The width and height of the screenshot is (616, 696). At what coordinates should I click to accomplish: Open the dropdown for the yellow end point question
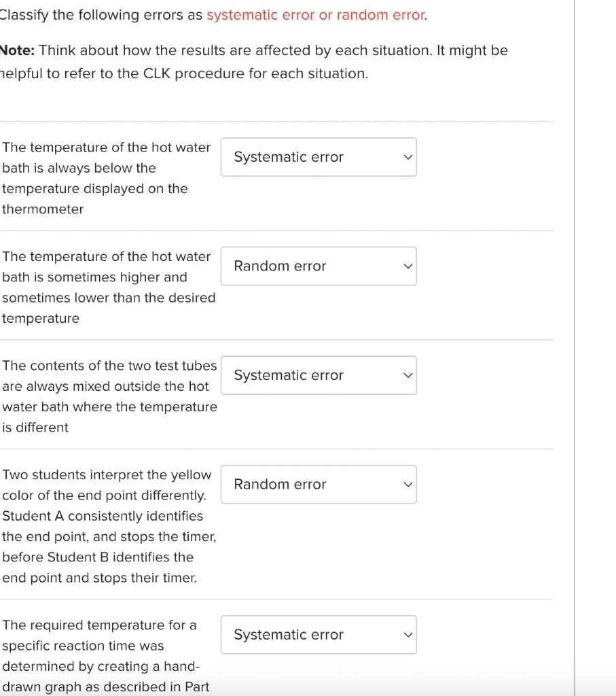click(x=318, y=485)
